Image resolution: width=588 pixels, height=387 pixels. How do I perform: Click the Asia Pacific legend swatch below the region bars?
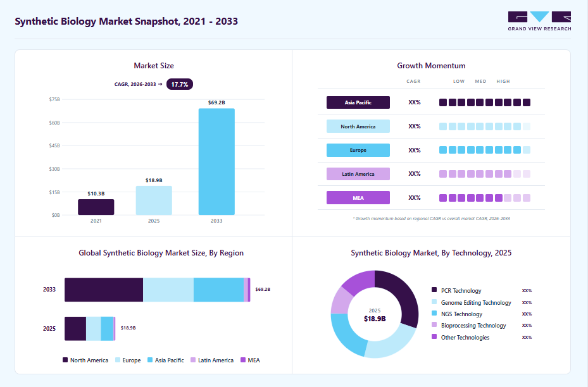(150, 360)
